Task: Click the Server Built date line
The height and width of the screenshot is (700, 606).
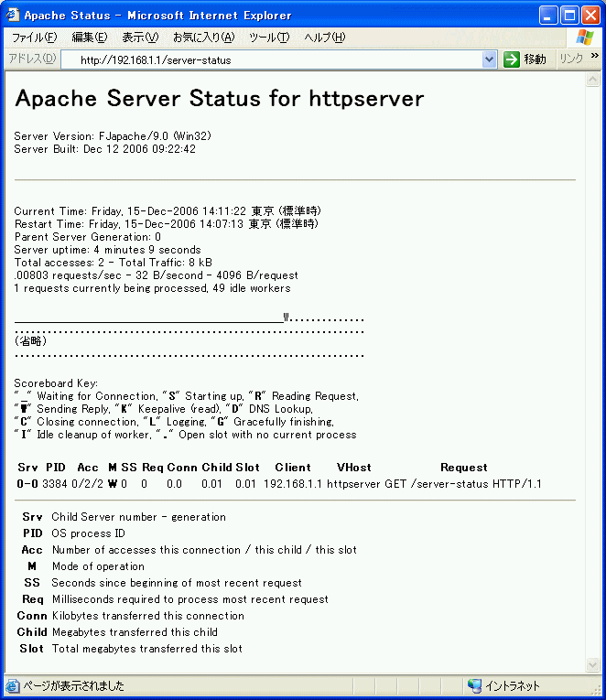Action: [105, 149]
